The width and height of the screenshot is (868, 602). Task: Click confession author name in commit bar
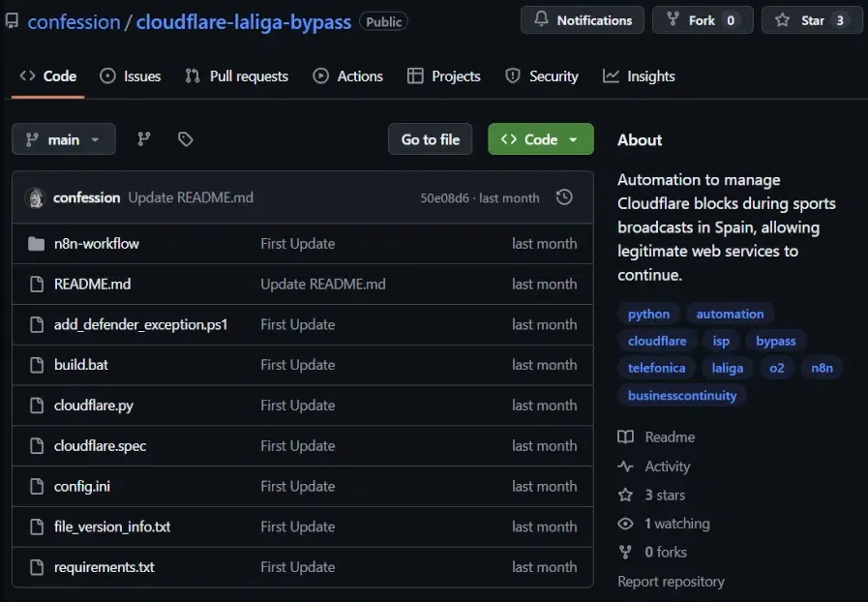(x=86, y=197)
